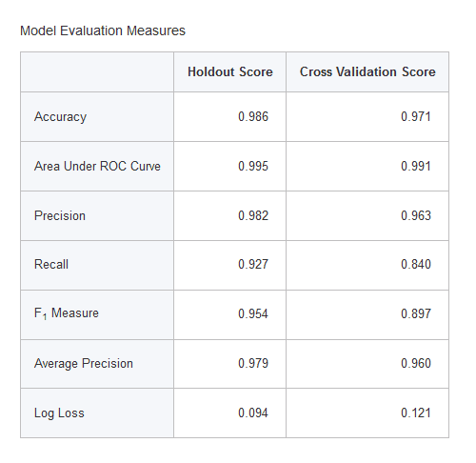476x463 pixels.
Task: Select the ROC holdout value 0.995
Action: pos(253,166)
